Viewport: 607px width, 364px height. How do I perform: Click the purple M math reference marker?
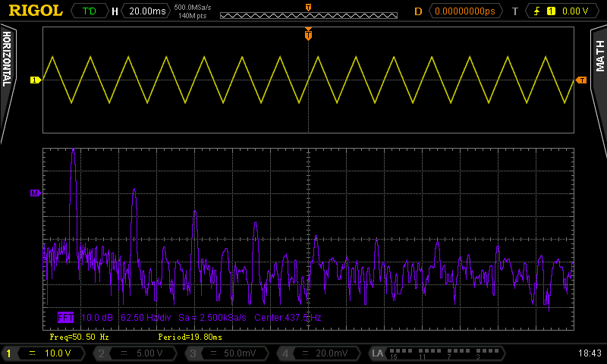[36, 193]
